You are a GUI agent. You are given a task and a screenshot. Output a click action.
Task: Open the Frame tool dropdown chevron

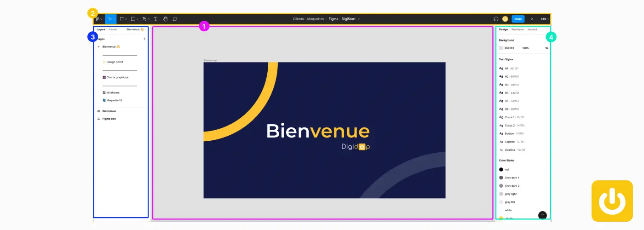[x=126, y=19]
